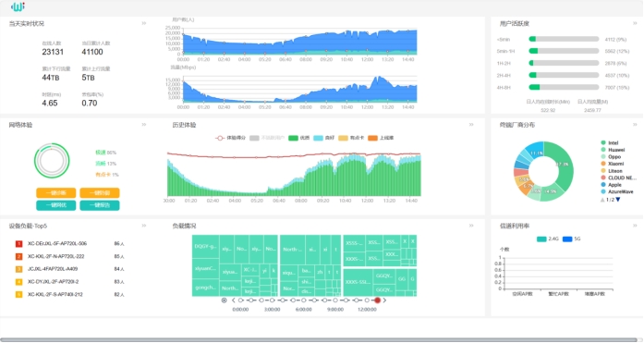Toggle 良好 light-blue series in legend
The width and height of the screenshot is (644, 343).
tap(324, 138)
